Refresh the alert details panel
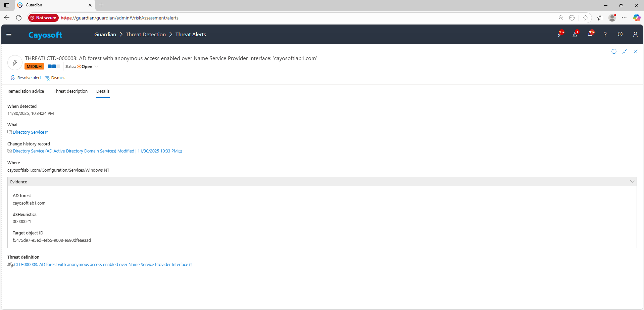Image resolution: width=644 pixels, height=310 pixels. [614, 51]
